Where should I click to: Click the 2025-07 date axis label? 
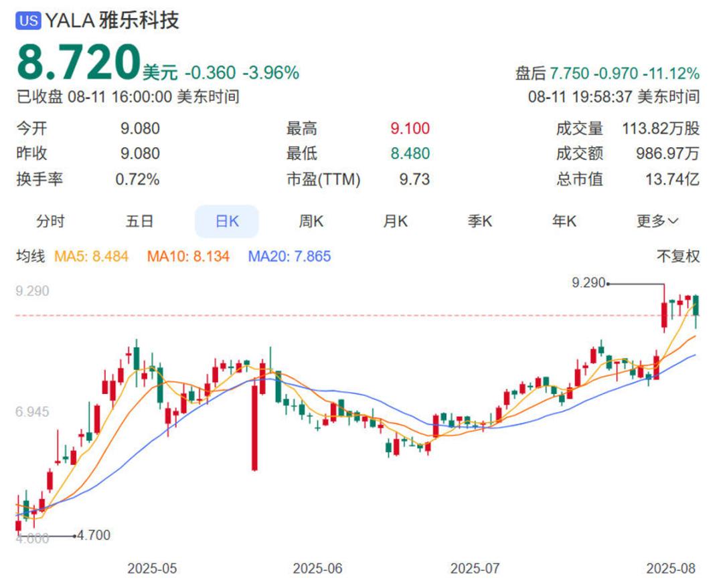tap(475, 569)
